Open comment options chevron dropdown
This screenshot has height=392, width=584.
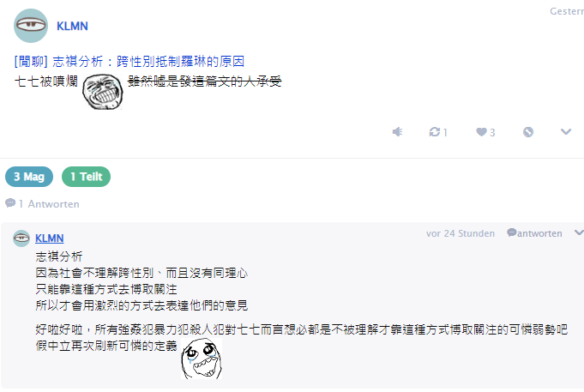click(x=579, y=232)
